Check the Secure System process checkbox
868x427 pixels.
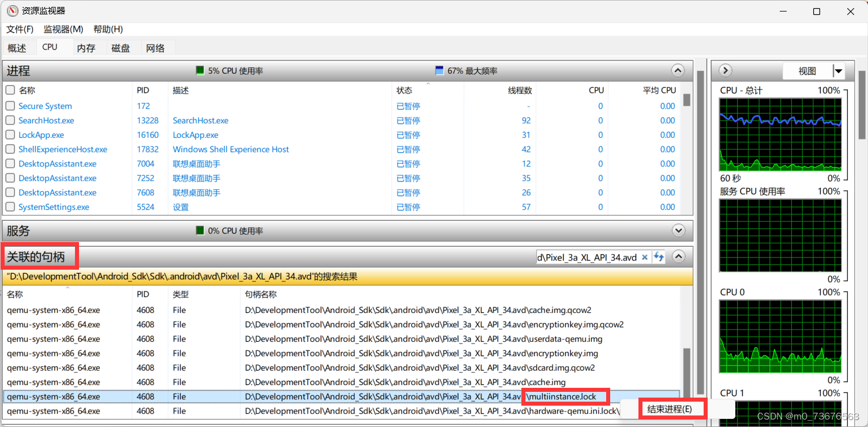click(x=10, y=106)
